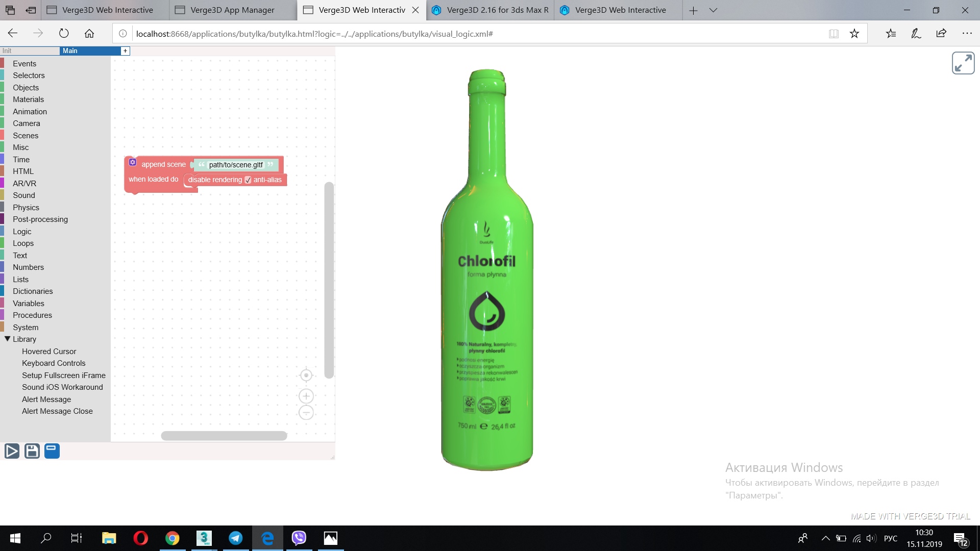980x551 pixels.
Task: Open the Materials puzzle category
Action: (x=28, y=99)
